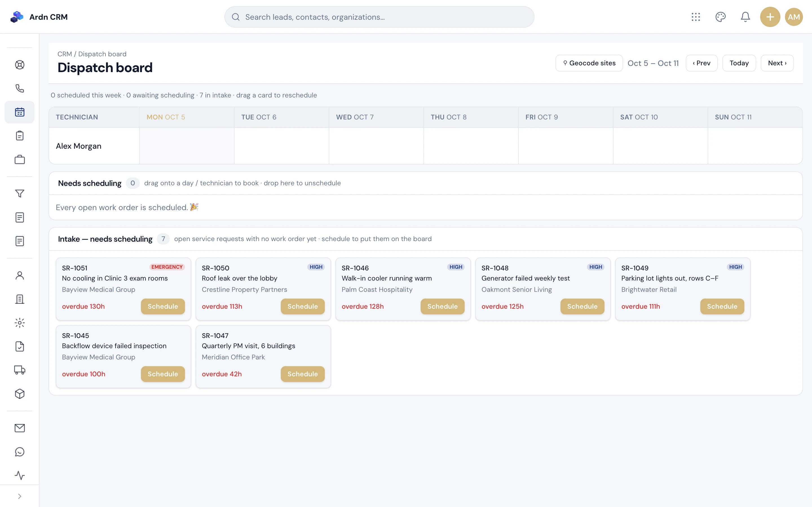Screen dimensions: 812x507
Task: Open the WhatsApp chat sidebar icon
Action: (19, 452)
